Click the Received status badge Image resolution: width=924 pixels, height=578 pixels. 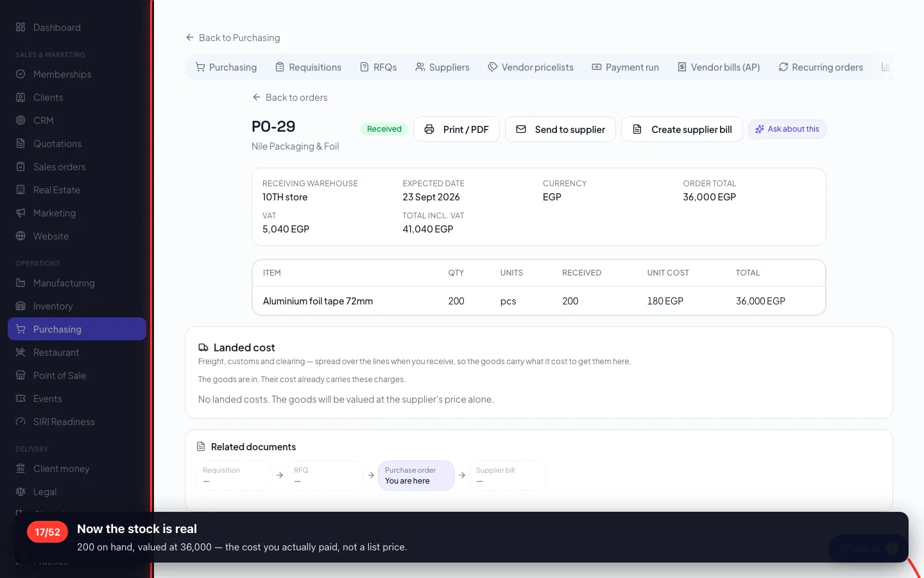(x=384, y=129)
